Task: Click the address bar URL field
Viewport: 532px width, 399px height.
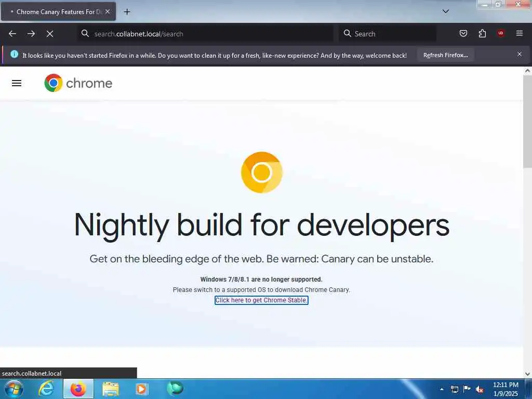Action: (x=205, y=34)
